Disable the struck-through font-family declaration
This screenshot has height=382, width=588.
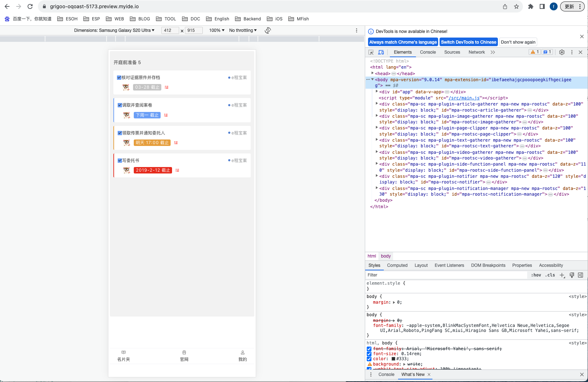[x=369, y=349]
